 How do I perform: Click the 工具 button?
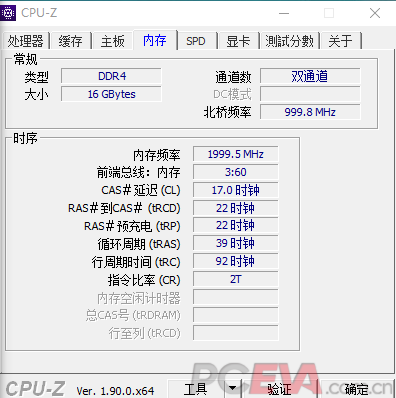click(196, 389)
